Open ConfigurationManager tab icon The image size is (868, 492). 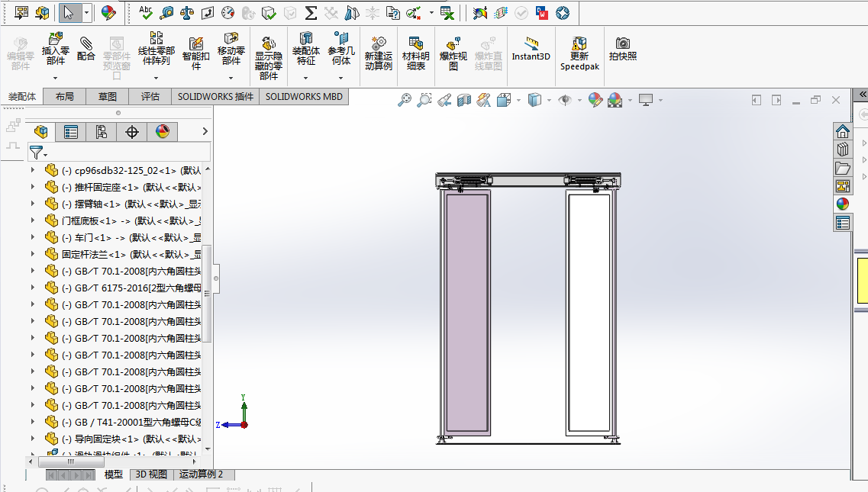click(x=102, y=132)
